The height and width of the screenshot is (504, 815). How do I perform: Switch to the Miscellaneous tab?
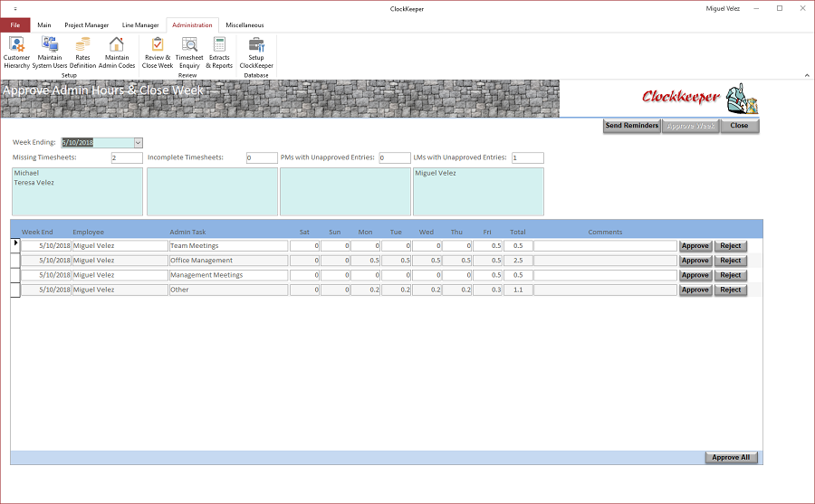[244, 25]
